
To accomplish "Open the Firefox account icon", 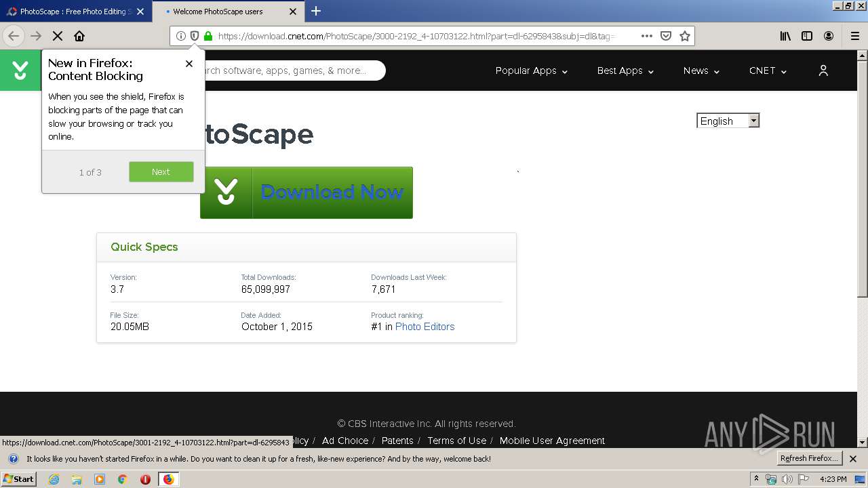I will [829, 36].
